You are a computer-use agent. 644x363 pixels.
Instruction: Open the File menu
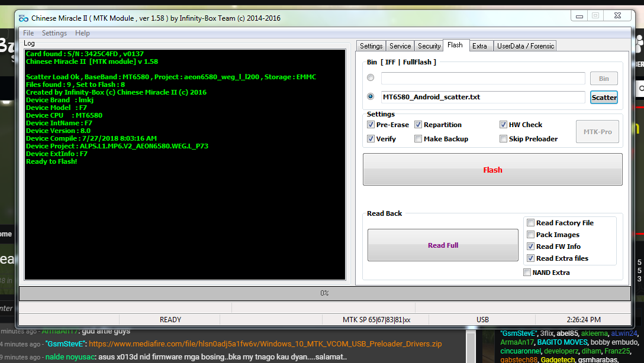(x=28, y=33)
